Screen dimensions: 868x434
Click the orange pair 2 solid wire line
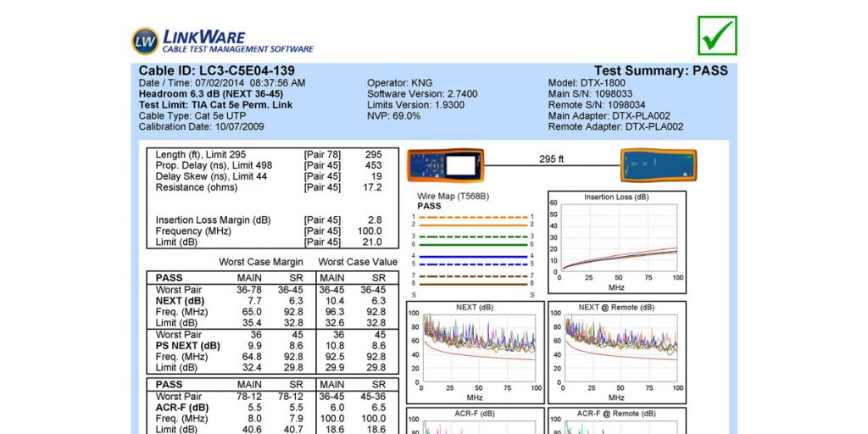(473, 225)
